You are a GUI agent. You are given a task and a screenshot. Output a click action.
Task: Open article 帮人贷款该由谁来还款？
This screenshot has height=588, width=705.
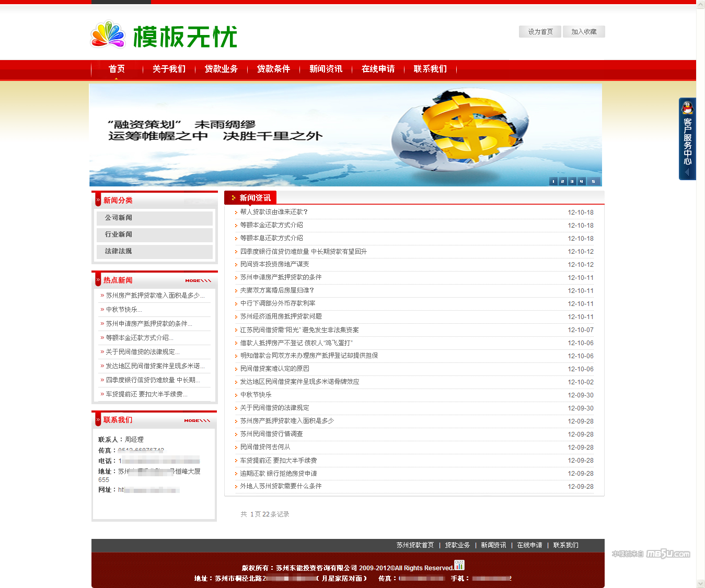coord(274,212)
